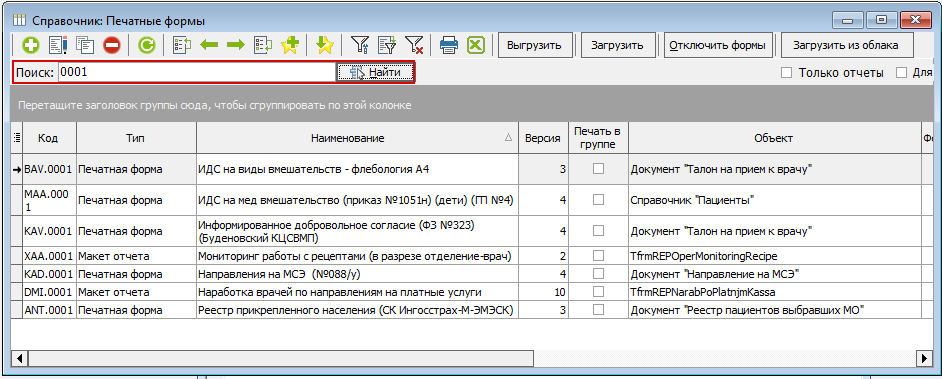The width and height of the screenshot is (942, 379).
Task: Delete record using the red minus icon
Action: click(112, 45)
